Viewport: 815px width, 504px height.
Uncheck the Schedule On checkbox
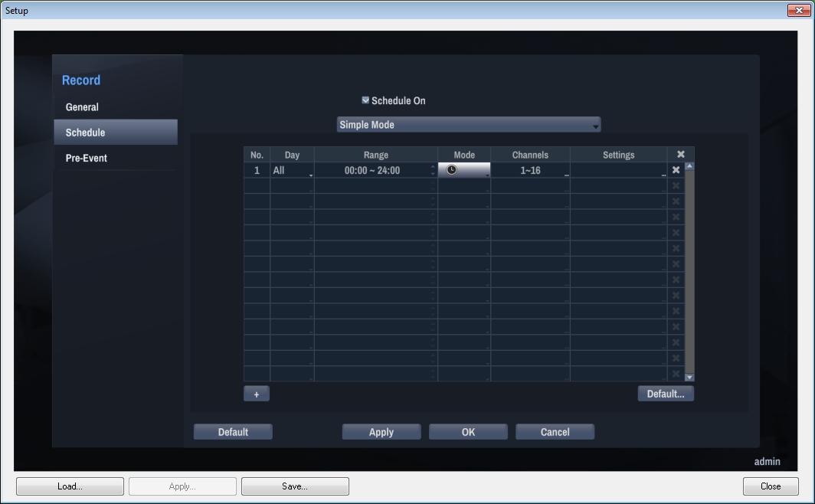click(365, 100)
